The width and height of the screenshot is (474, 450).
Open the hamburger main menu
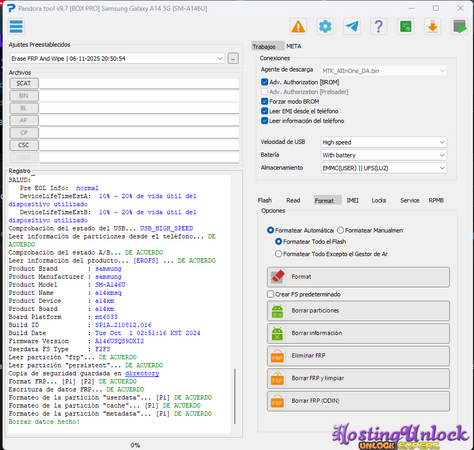pyautogui.click(x=16, y=27)
